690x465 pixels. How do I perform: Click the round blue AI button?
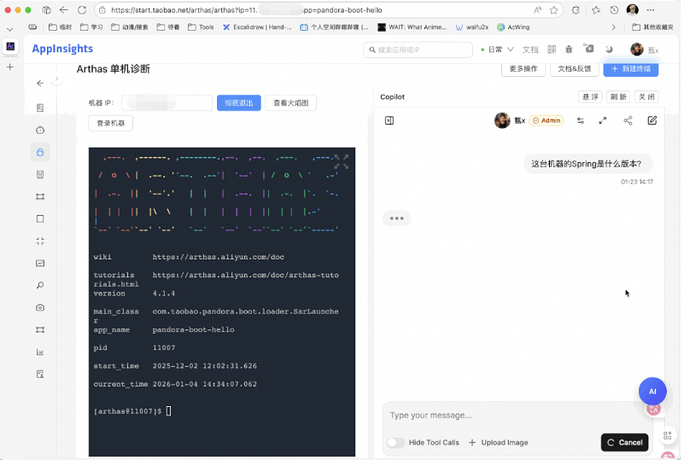pos(652,391)
